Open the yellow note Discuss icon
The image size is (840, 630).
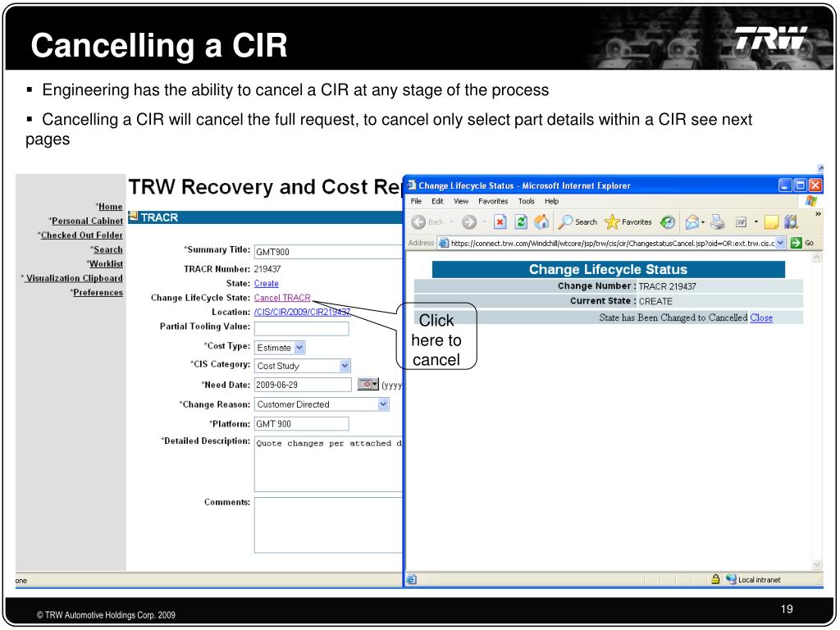click(x=771, y=221)
